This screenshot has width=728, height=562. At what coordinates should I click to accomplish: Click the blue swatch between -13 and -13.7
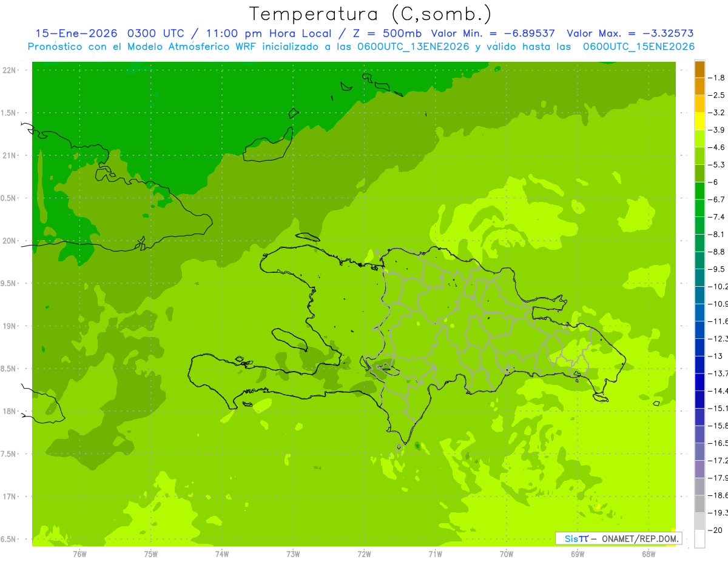coord(699,365)
